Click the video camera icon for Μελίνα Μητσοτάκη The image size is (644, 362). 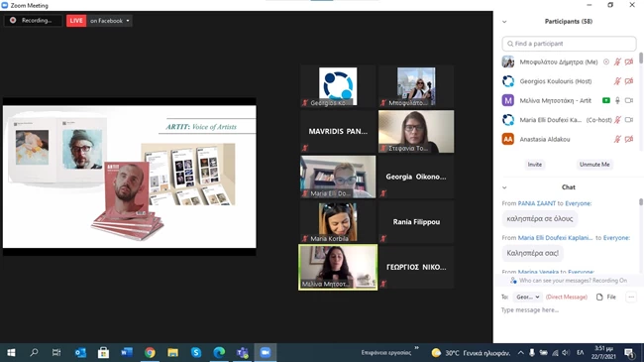tap(629, 100)
